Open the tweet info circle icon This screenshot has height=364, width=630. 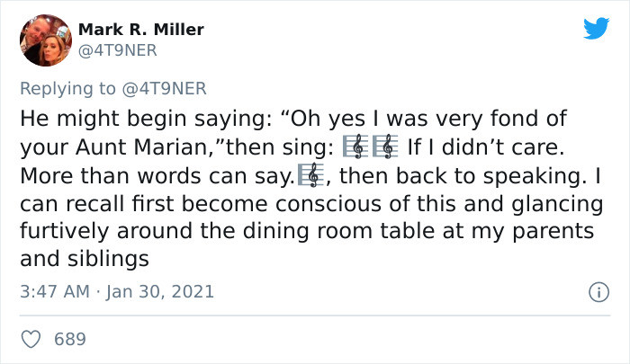coord(598,292)
